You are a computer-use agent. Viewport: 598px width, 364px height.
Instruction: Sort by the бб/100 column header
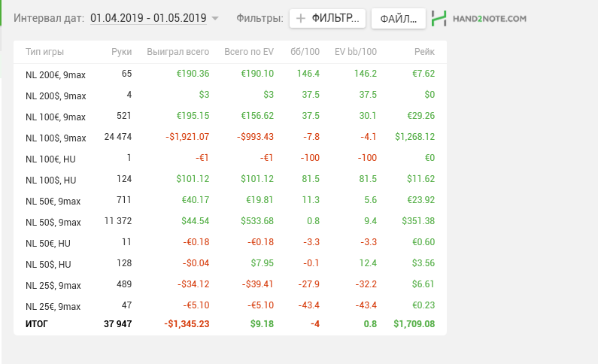pyautogui.click(x=305, y=52)
